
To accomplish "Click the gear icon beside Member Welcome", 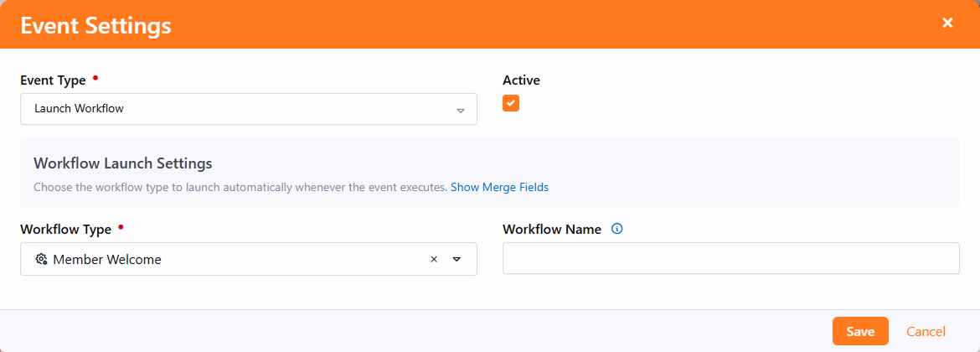I will point(41,260).
